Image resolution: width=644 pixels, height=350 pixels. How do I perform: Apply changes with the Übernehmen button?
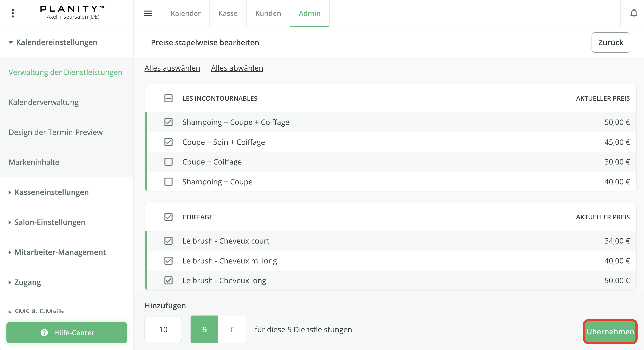[610, 332]
